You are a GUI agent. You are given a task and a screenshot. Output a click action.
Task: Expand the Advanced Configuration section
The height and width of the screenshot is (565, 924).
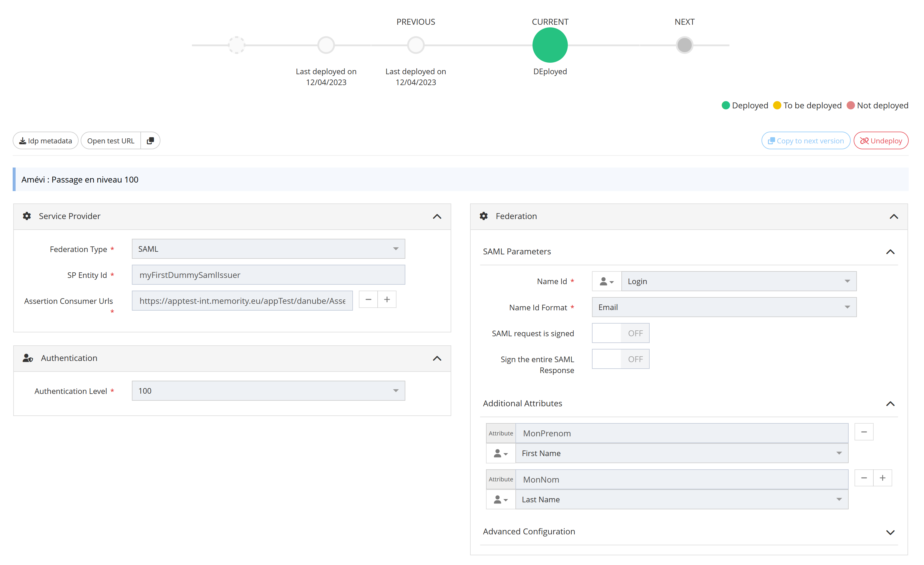[x=890, y=532]
